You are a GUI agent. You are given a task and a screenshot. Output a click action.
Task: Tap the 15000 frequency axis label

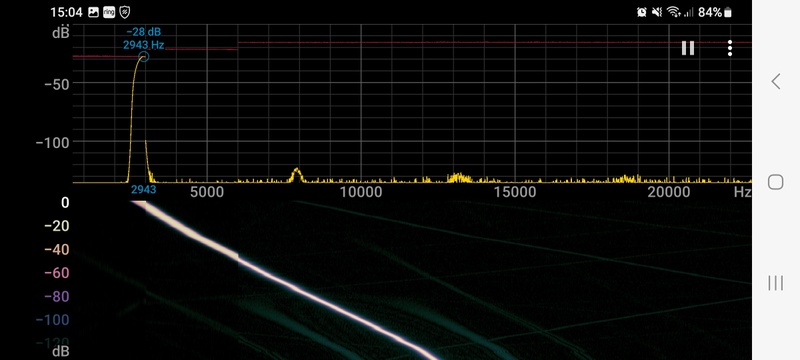(x=515, y=192)
